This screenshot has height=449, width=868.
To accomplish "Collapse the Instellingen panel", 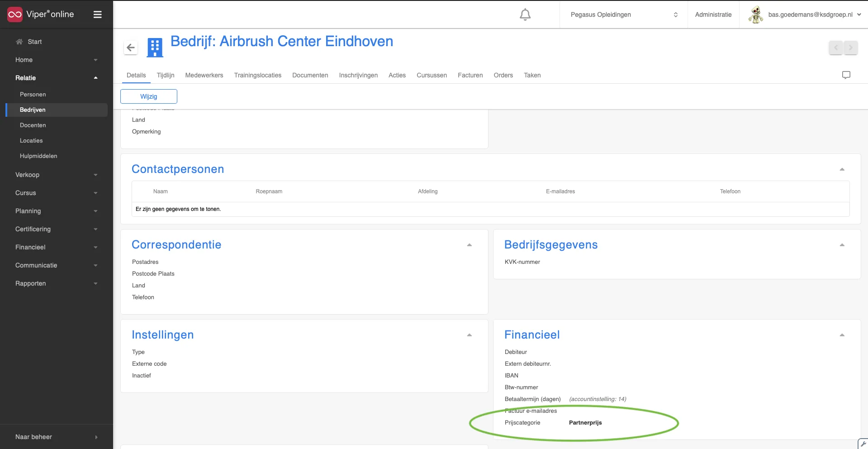I will pos(469,335).
